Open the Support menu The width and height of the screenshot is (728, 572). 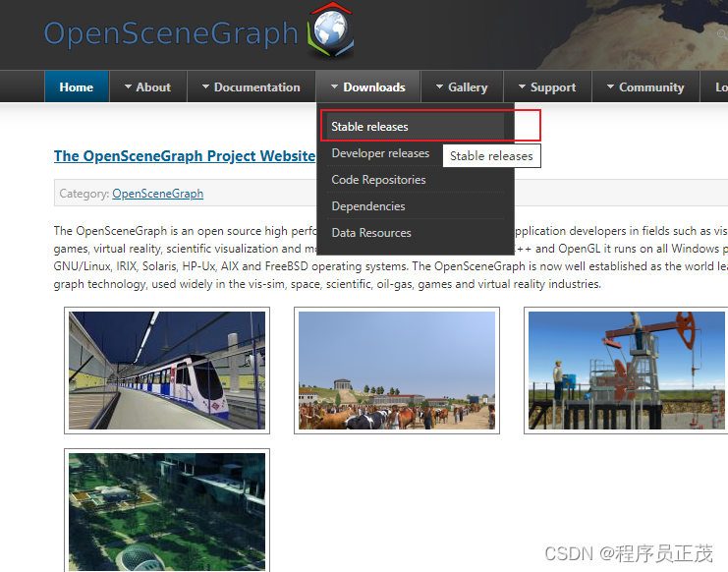(547, 86)
